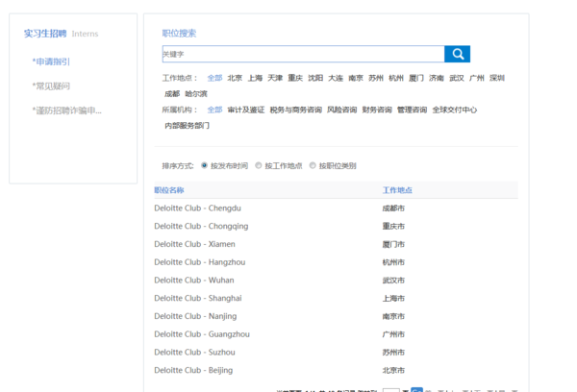
Task: Filter department by 审计及鉴证
Action: click(x=246, y=110)
